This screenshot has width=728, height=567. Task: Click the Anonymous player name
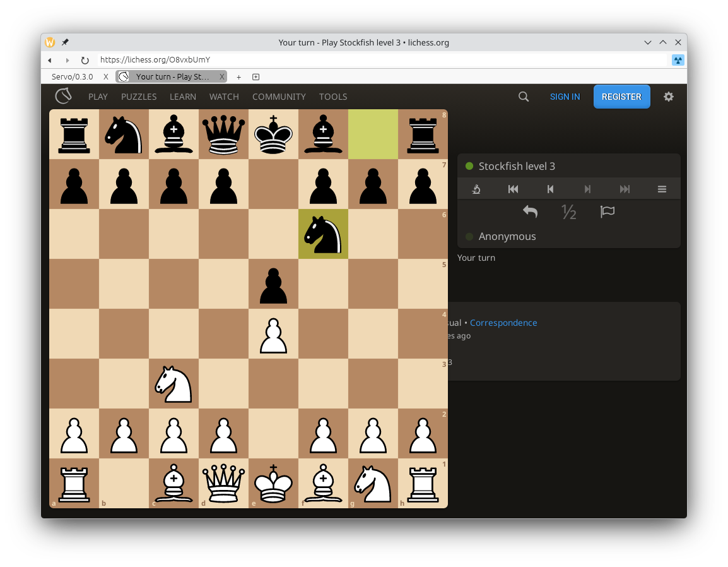click(507, 236)
